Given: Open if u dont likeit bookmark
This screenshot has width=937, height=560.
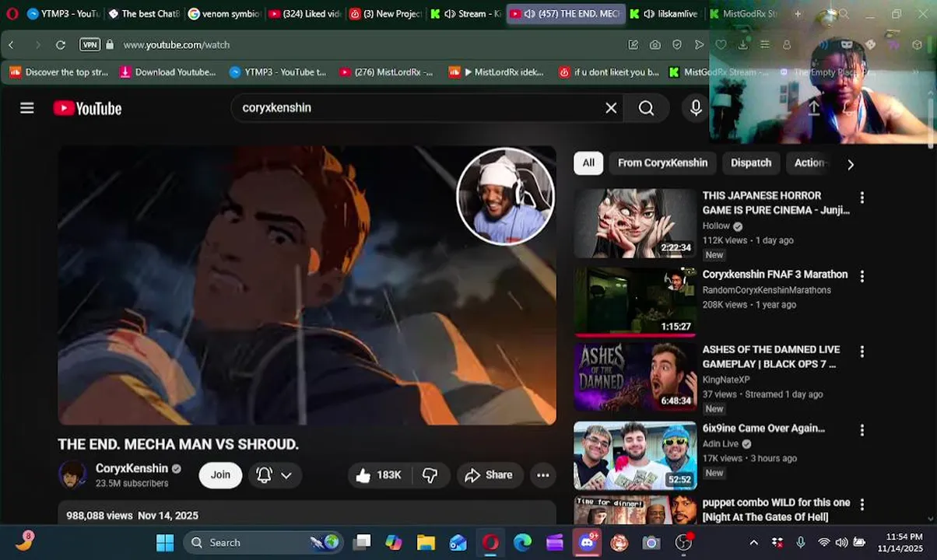Looking at the screenshot, I should coord(609,72).
